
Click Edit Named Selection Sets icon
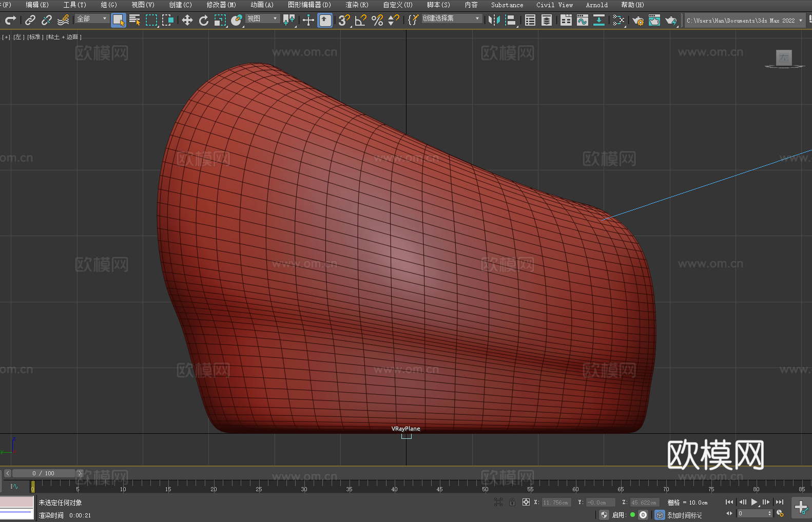413,20
